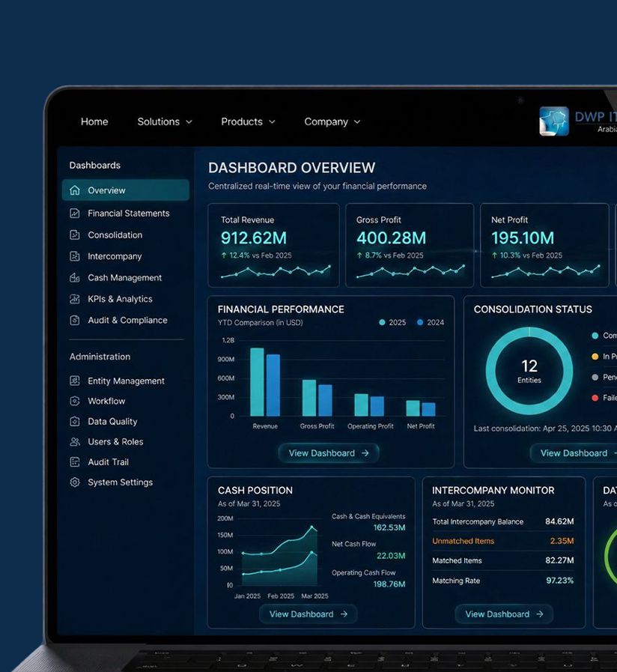Select the Overview sidebar item
617x672 pixels.
point(126,190)
